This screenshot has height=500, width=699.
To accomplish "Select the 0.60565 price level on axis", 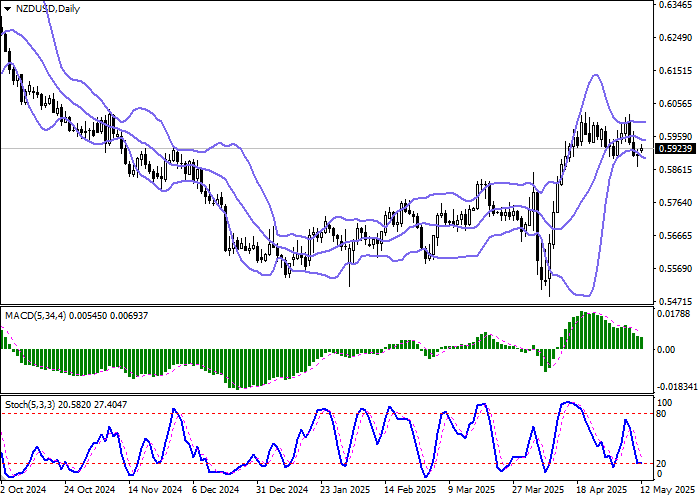I will click(676, 104).
